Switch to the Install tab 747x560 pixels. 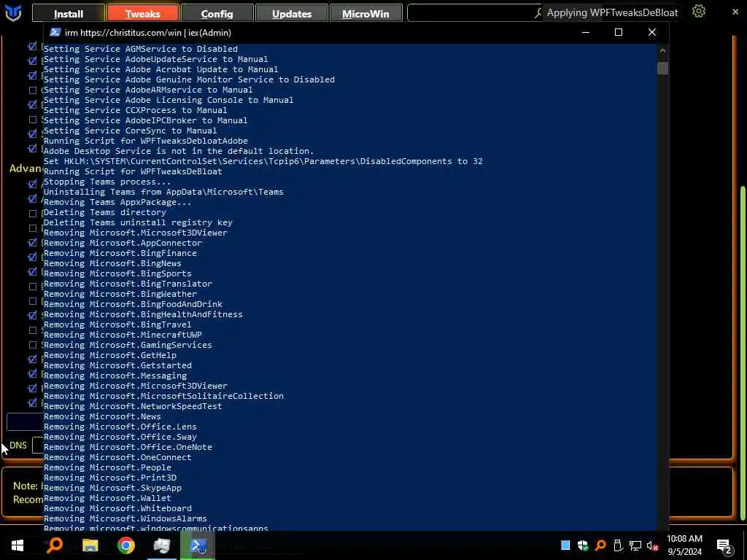tap(68, 13)
